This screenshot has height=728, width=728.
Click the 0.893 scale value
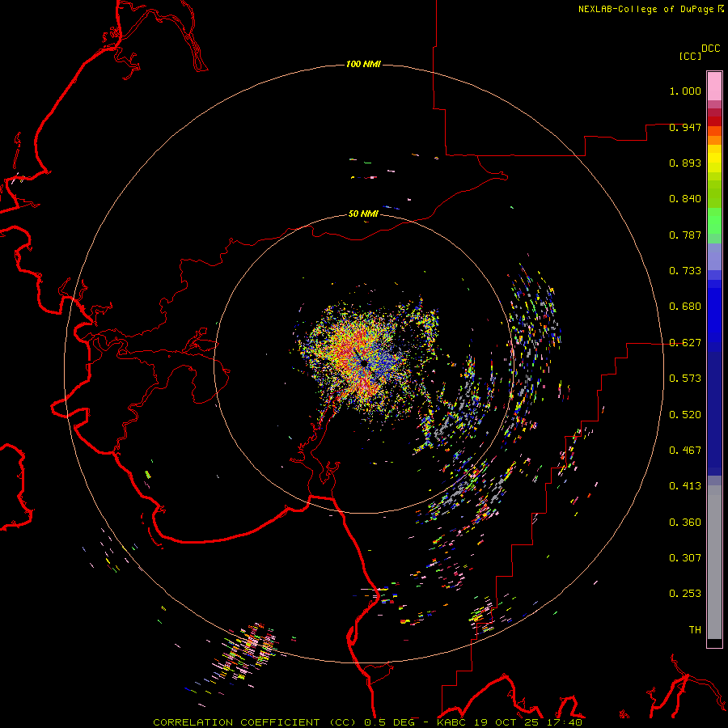coord(685,163)
